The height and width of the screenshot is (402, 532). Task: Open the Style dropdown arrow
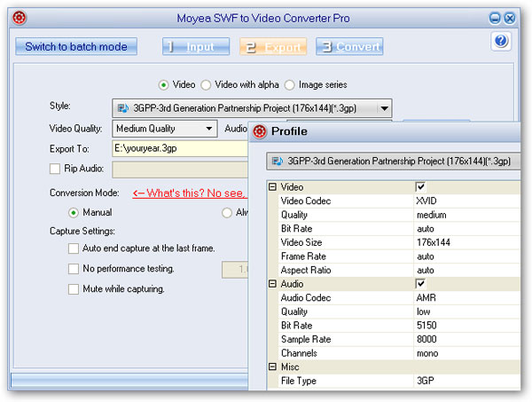tap(384, 108)
